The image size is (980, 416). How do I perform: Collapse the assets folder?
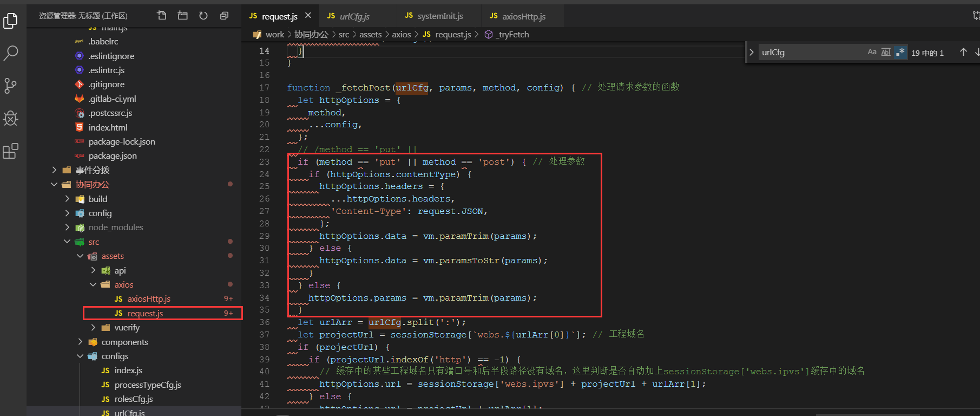click(x=80, y=256)
